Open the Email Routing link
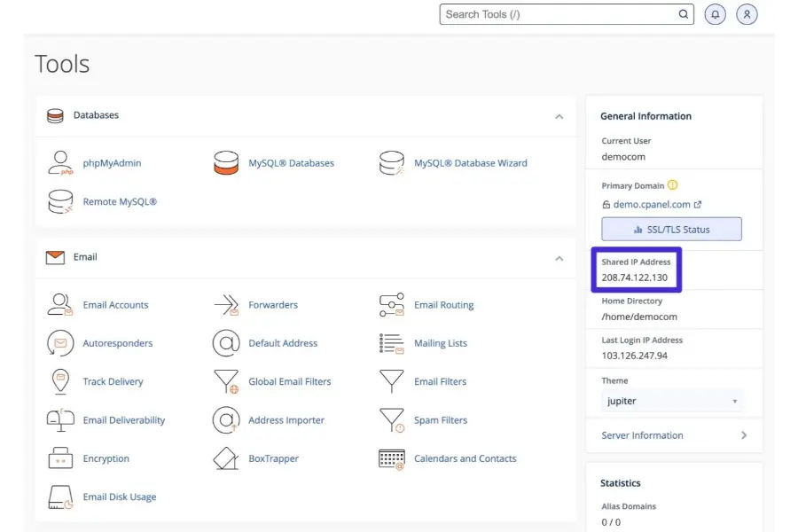Viewport: 798px width, 532px height. point(444,304)
